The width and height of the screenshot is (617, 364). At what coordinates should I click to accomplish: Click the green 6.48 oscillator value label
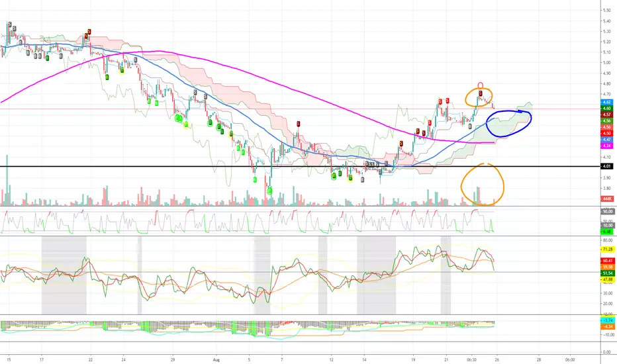coord(607,232)
